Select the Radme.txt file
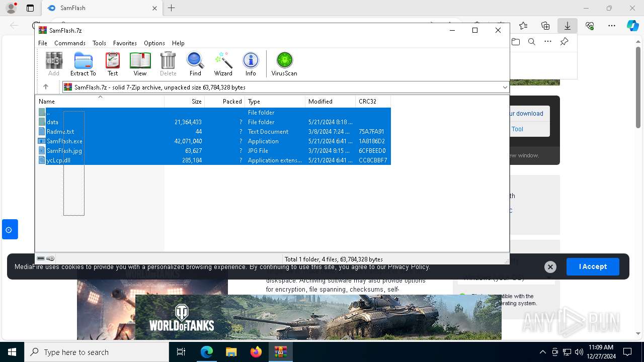Screen dimensions: 644x362 (213, 132)
